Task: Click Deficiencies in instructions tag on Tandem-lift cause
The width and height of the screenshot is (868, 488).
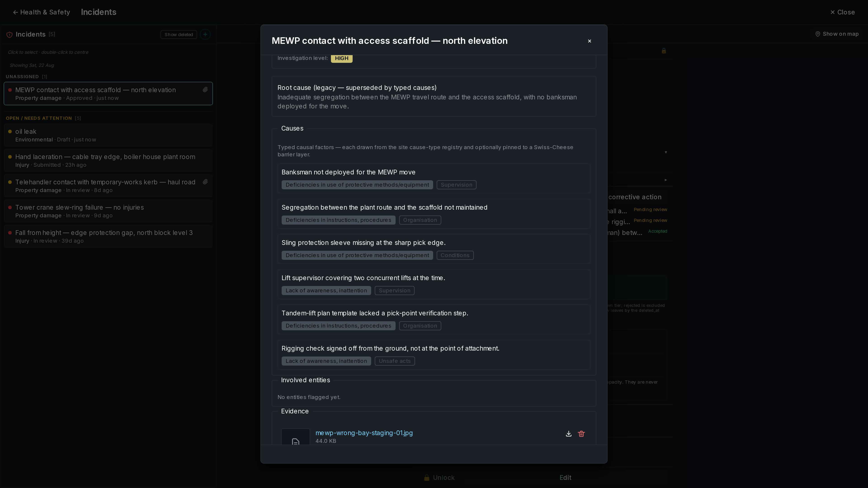Action: pyautogui.click(x=338, y=326)
